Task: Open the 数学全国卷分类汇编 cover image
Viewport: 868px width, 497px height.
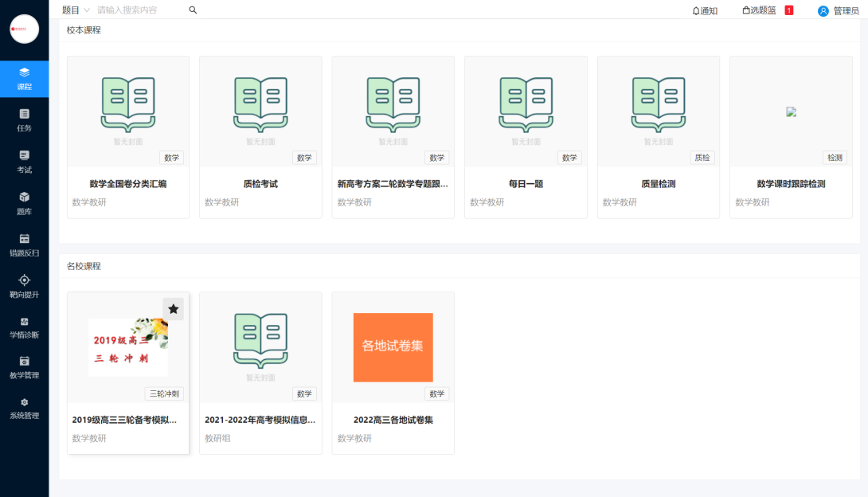Action: [x=128, y=112]
